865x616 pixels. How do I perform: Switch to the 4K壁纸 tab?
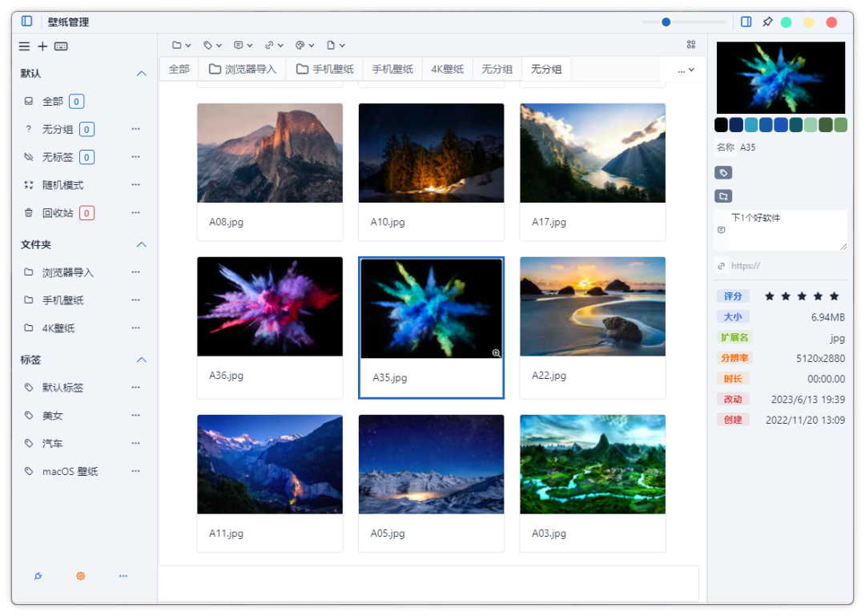click(447, 70)
